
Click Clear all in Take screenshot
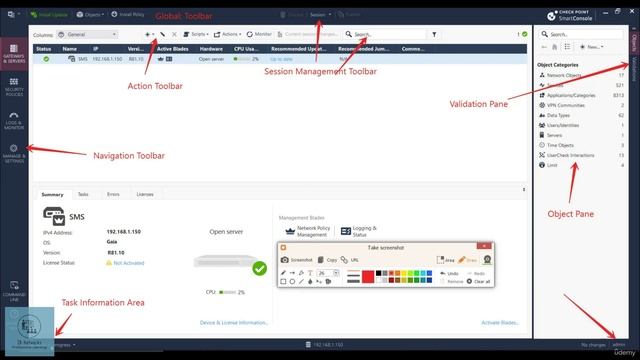coord(478,282)
